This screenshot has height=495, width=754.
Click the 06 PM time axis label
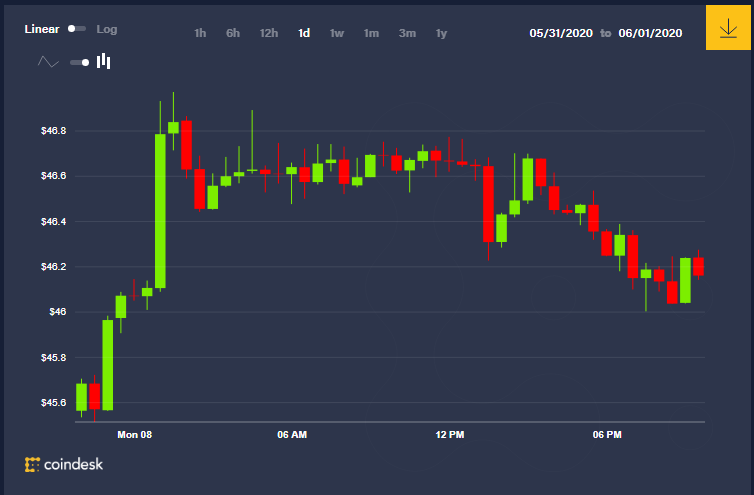[607, 435]
